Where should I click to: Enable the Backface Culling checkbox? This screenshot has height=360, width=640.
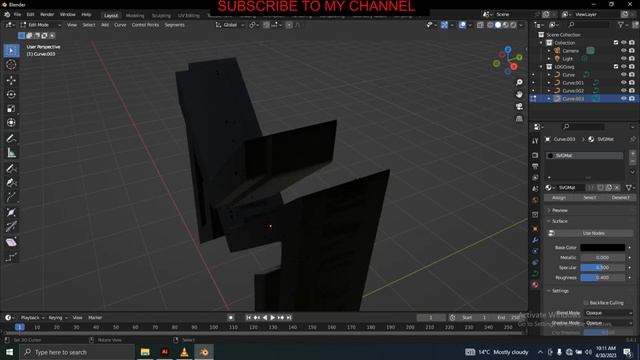click(x=586, y=303)
